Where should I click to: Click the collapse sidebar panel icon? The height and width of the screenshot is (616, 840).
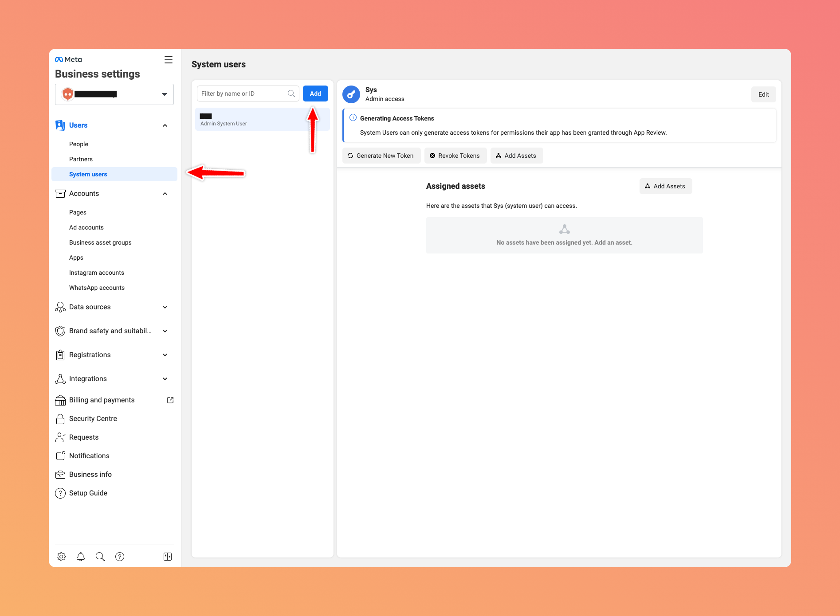pos(168,557)
